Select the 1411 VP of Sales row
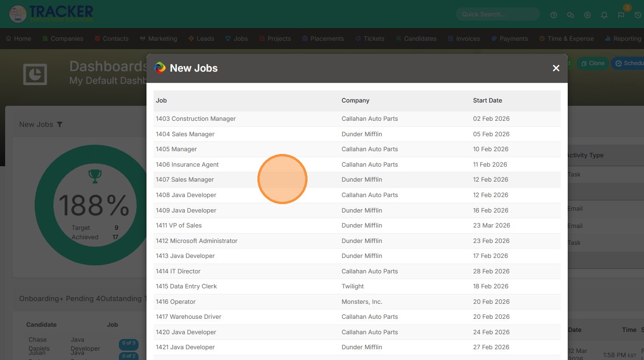Screen dimensions: 644x360 pos(179,226)
